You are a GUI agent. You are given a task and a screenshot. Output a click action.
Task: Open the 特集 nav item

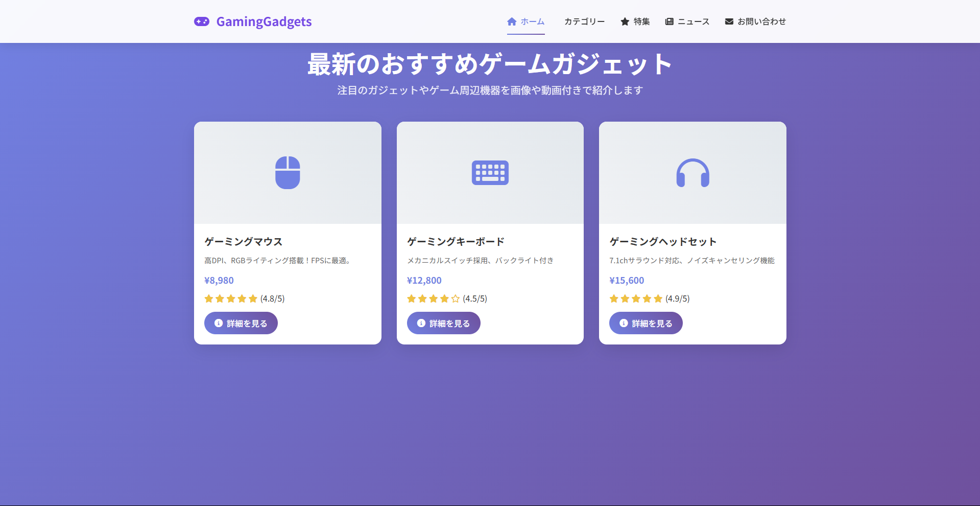635,21
